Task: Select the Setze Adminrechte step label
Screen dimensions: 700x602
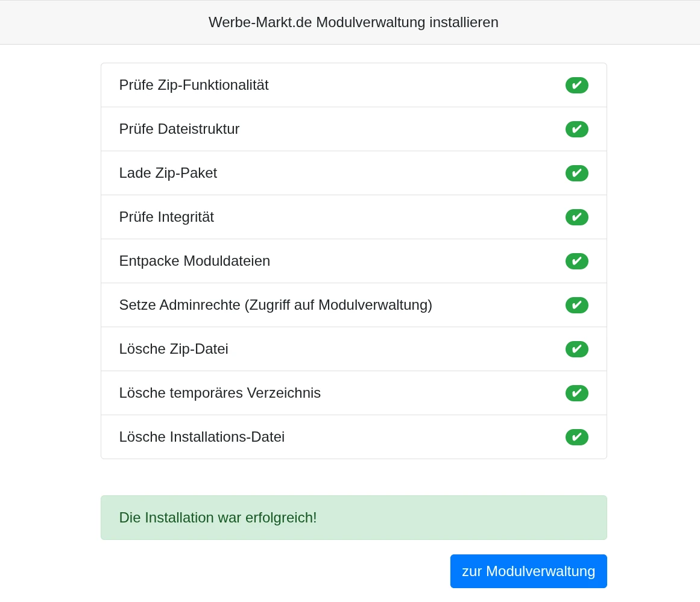Action: 276,305
